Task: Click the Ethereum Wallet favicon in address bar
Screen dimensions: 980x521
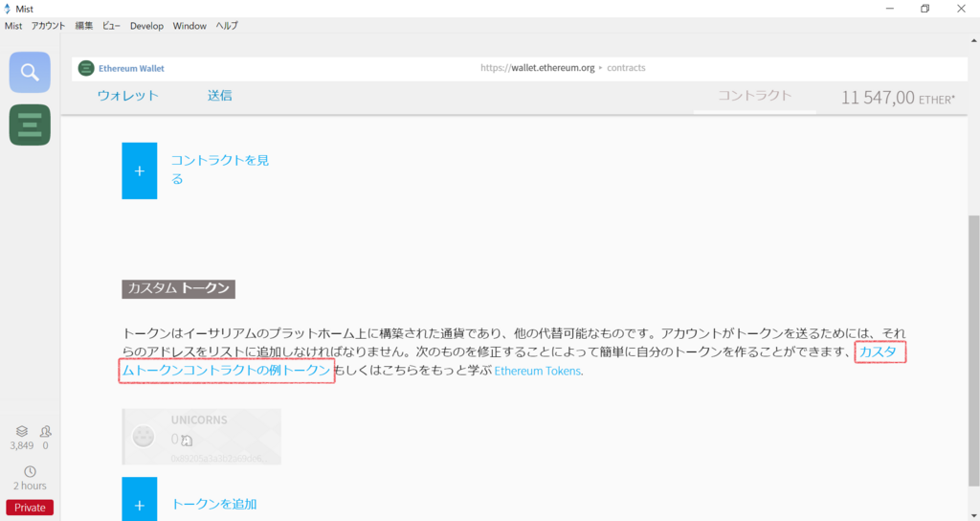Action: pyautogui.click(x=86, y=68)
